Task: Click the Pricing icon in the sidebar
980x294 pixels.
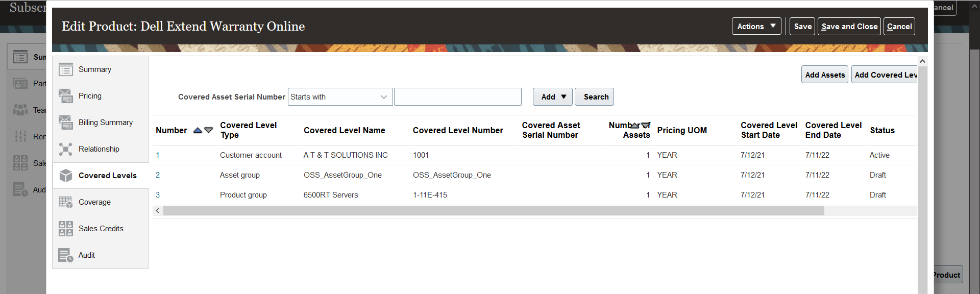Action: pos(66,96)
